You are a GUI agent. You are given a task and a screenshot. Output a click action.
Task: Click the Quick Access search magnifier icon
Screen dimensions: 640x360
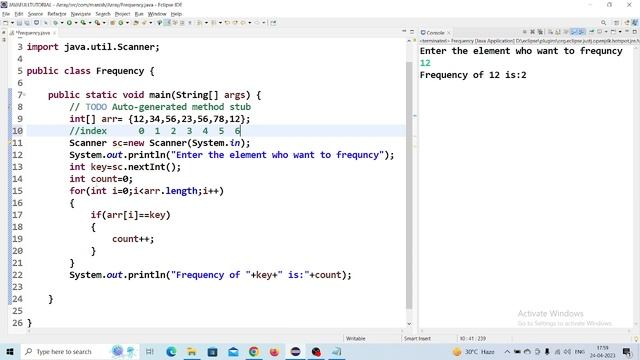[x=603, y=22]
